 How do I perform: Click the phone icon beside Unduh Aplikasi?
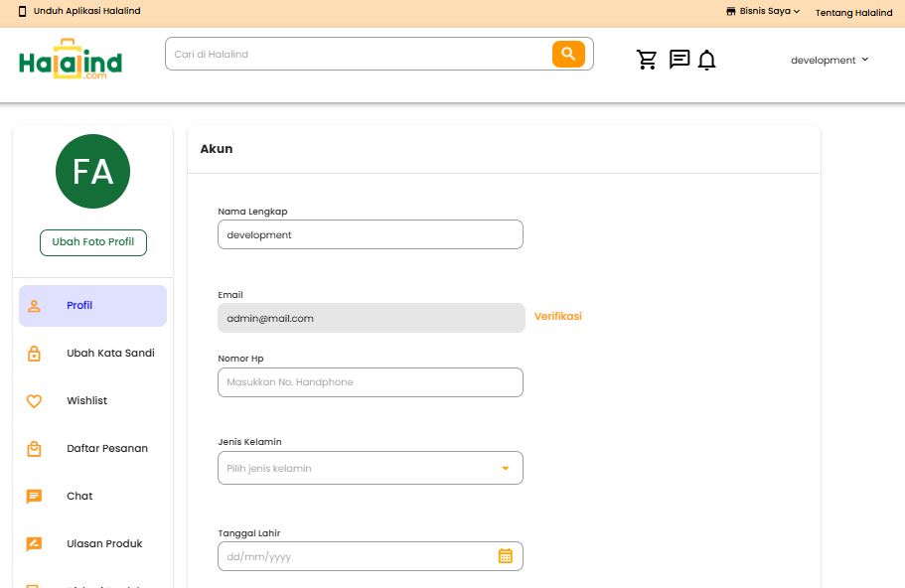[23, 12]
